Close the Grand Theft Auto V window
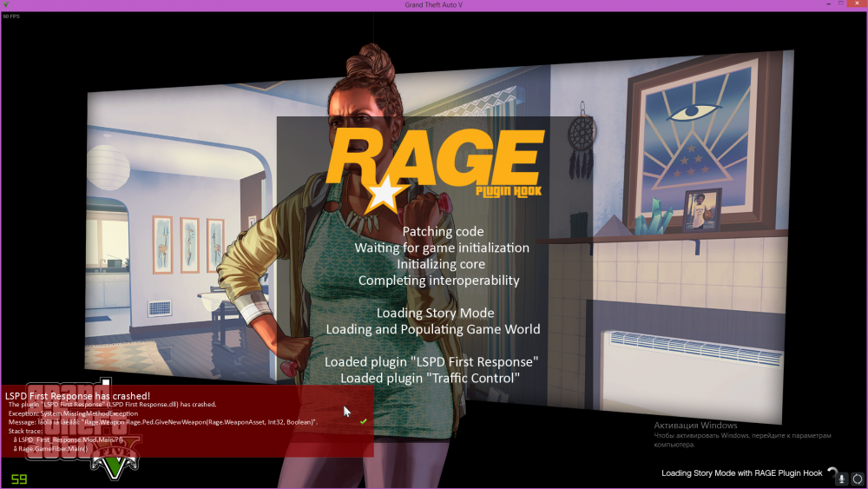 (857, 4)
